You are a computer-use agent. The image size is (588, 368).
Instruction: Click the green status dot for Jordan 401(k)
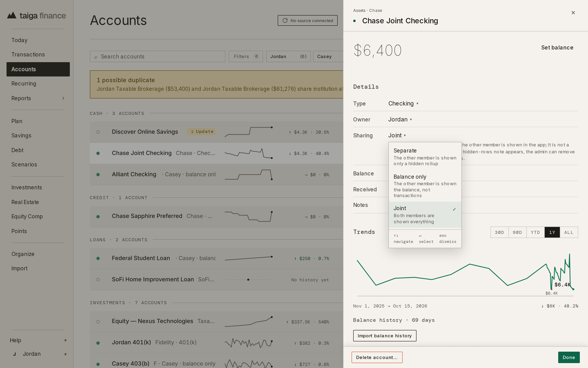coord(98,343)
